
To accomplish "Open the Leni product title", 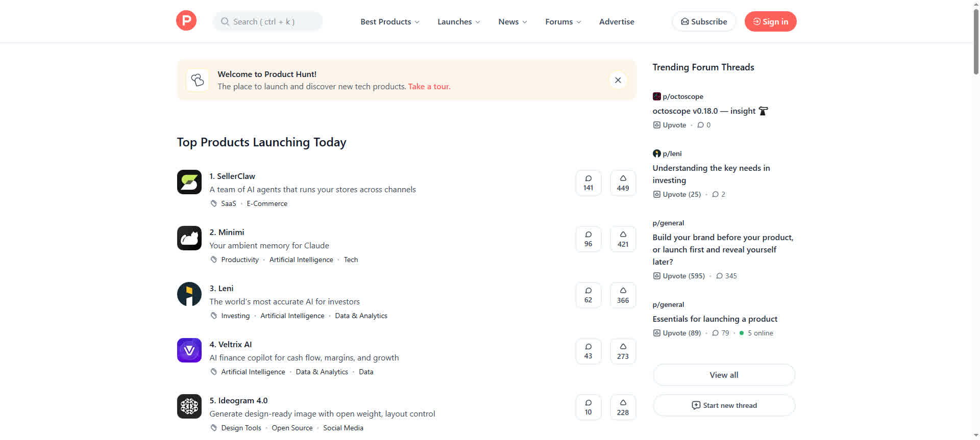I will pos(221,288).
